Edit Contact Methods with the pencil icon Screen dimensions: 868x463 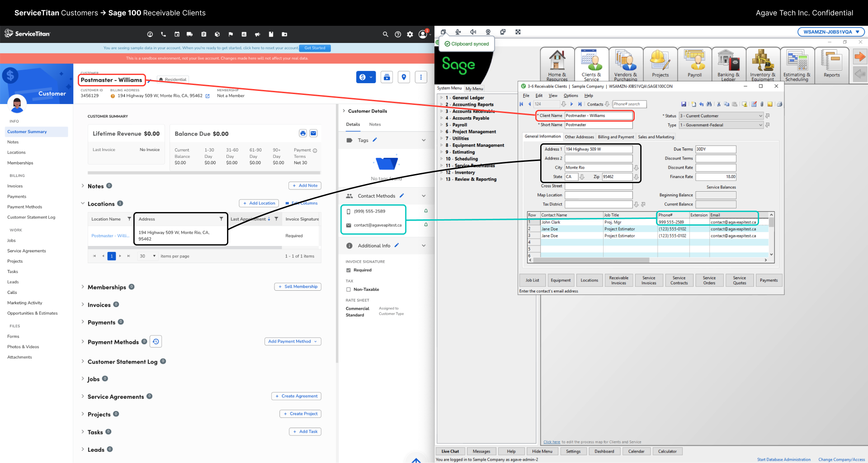(x=401, y=196)
